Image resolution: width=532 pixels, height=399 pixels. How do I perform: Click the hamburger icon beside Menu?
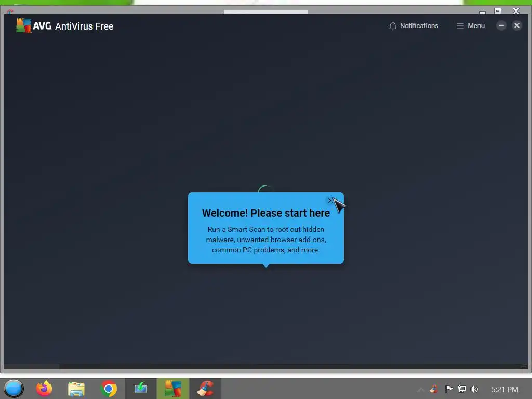pos(460,26)
